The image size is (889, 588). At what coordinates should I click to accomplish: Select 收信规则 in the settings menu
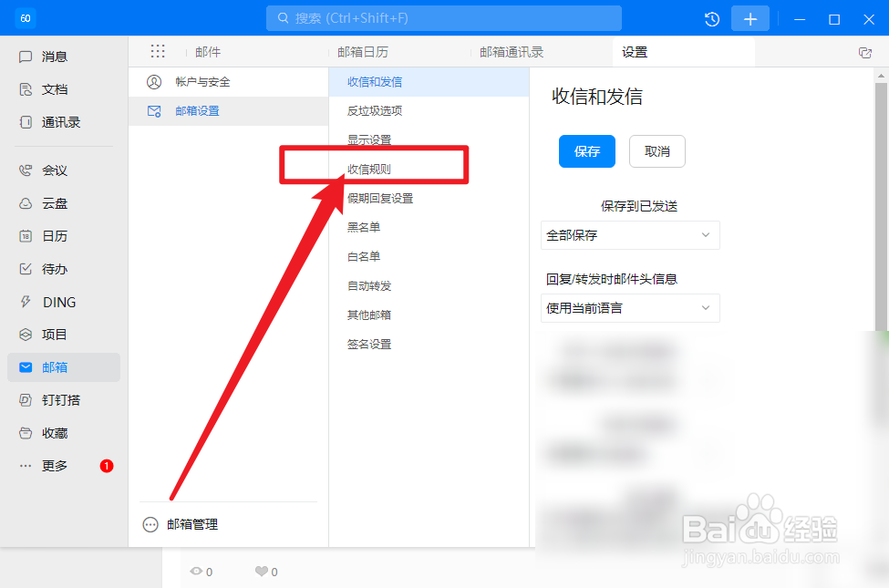click(376, 169)
